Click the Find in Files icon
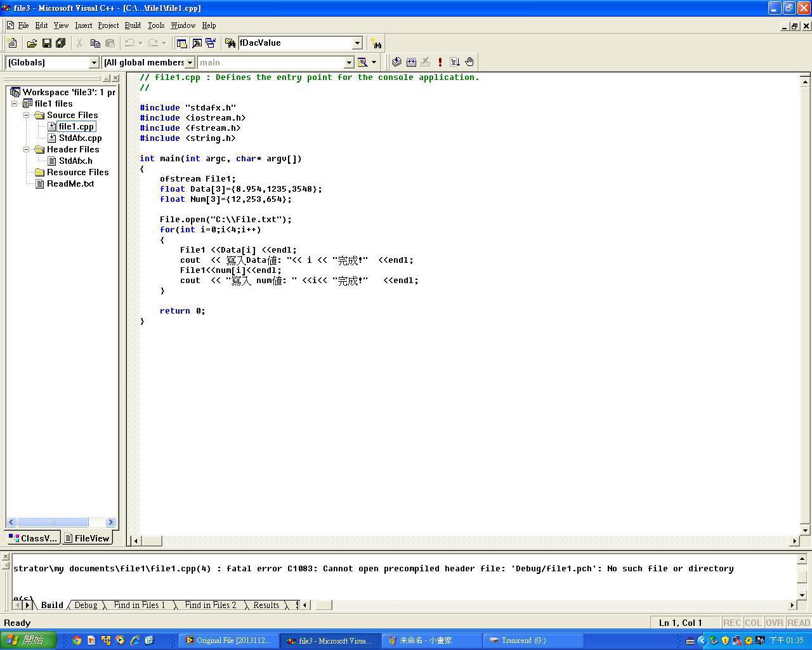Viewport: 812px width, 650px height. [x=230, y=43]
